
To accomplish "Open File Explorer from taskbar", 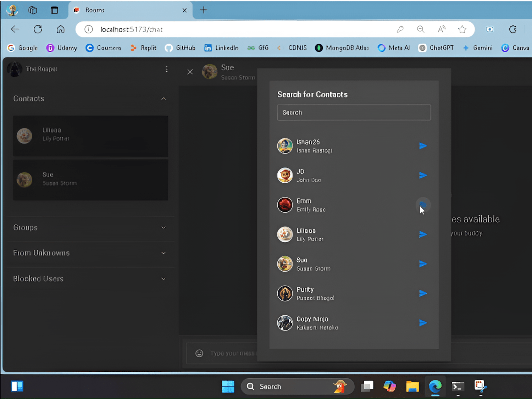I will 412,387.
